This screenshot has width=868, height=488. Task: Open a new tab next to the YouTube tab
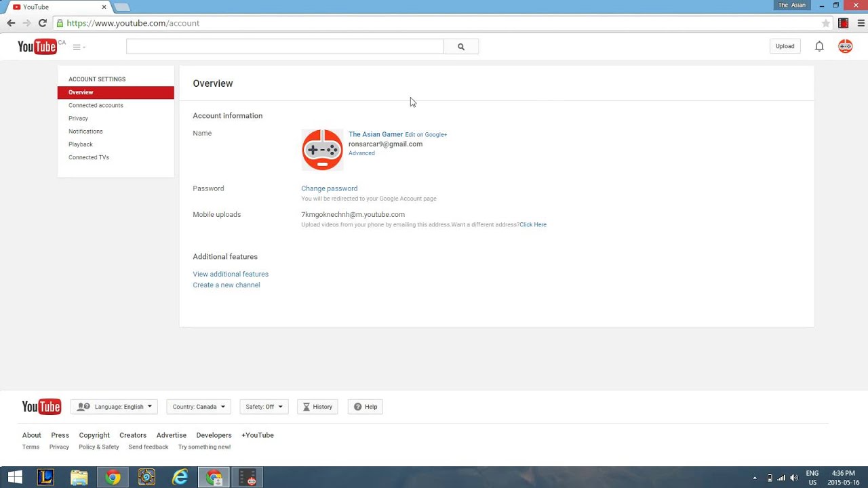pyautogui.click(x=121, y=7)
